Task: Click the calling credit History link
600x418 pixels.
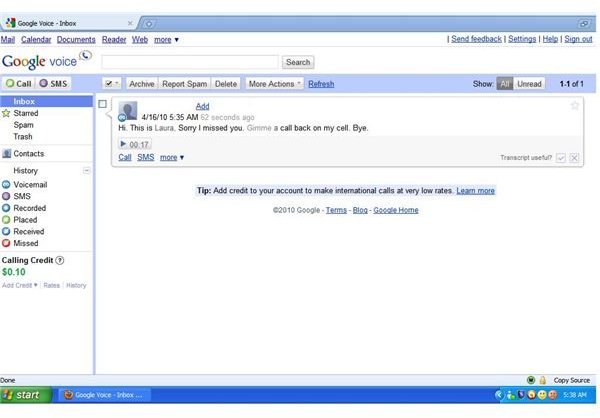Action: point(76,285)
